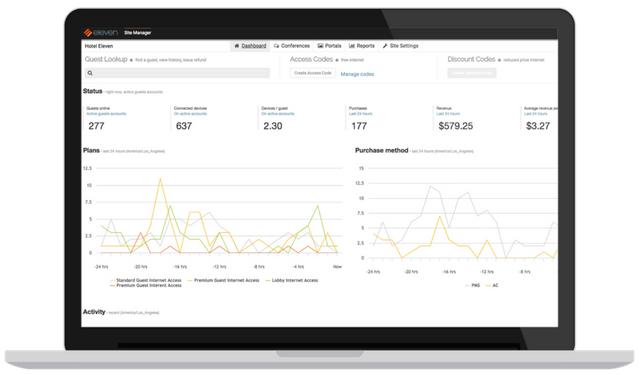The height and width of the screenshot is (375, 640).
Task: Select the 637 connected devices value
Action: coord(184,126)
